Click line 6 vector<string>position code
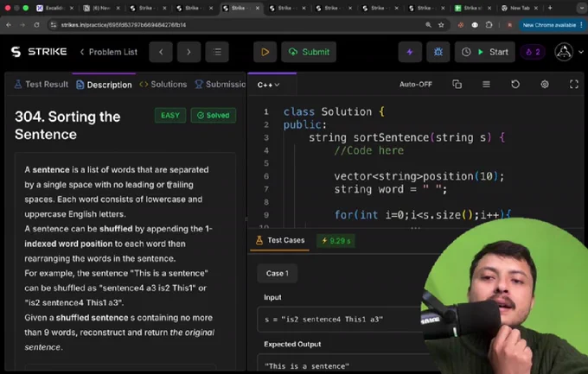Image resolution: width=588 pixels, height=374 pixels. point(419,176)
